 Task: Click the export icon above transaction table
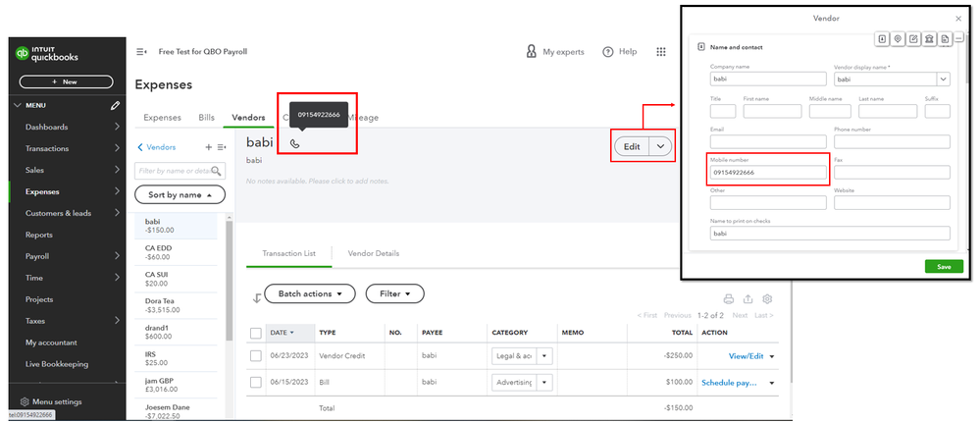pyautogui.click(x=748, y=299)
